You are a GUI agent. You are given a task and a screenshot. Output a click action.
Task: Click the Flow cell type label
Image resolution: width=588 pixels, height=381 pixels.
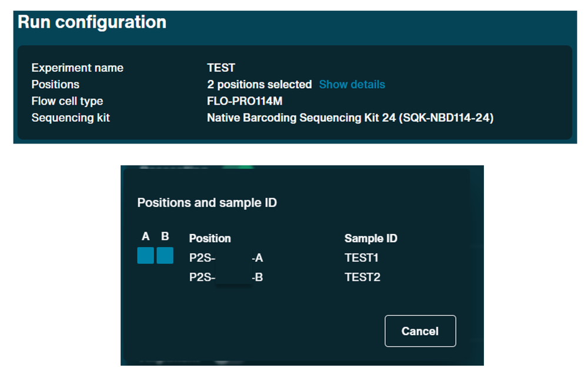[67, 101]
